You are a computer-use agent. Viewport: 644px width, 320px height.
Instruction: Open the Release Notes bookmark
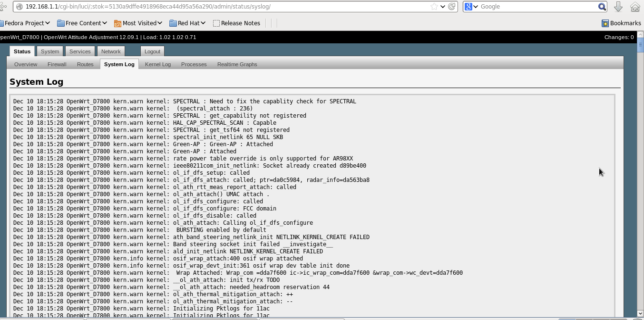tap(236, 23)
